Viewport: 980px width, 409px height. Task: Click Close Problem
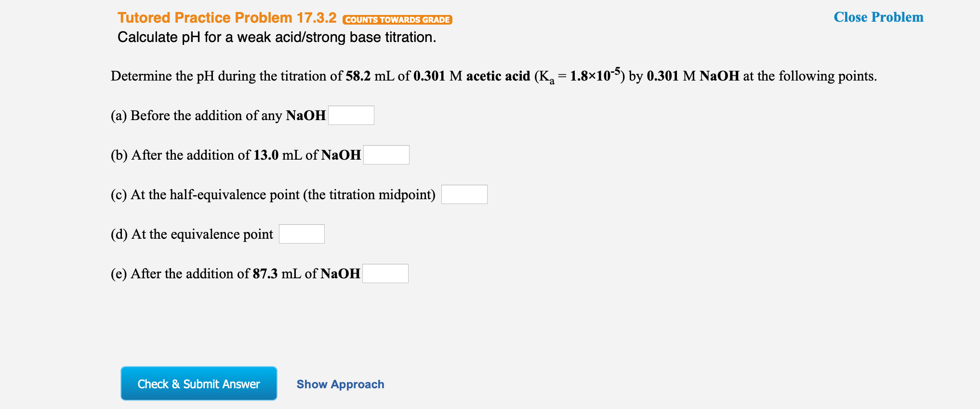click(x=878, y=17)
